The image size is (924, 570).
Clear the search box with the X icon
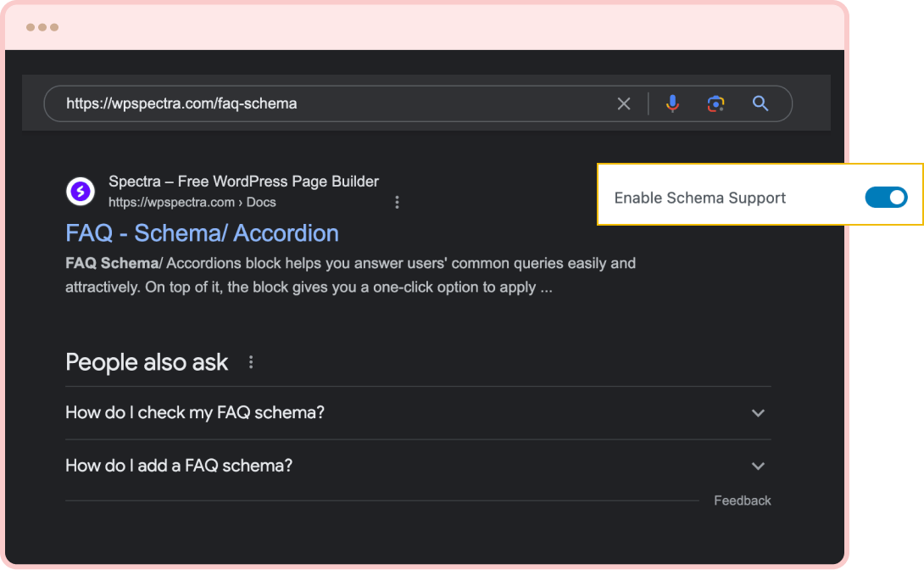click(624, 103)
